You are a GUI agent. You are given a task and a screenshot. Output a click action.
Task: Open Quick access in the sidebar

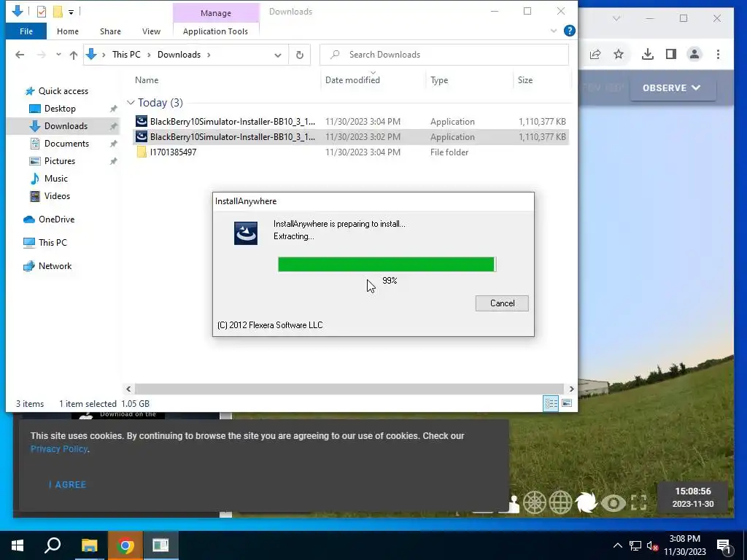click(x=63, y=91)
